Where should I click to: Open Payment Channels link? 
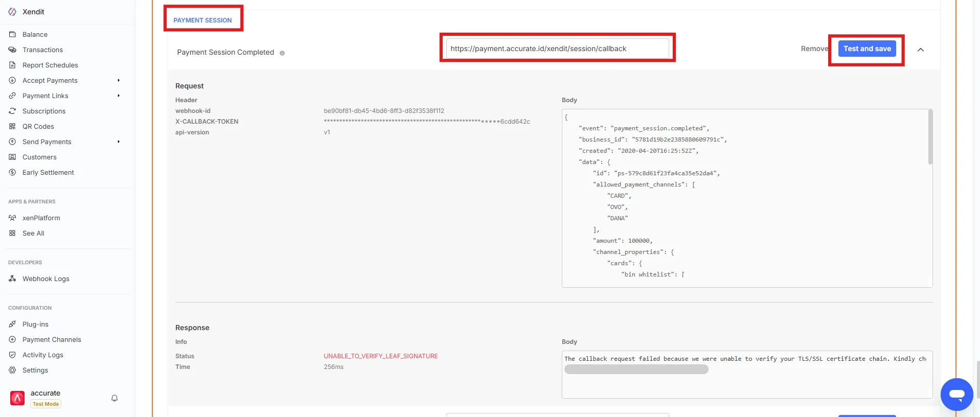point(52,339)
